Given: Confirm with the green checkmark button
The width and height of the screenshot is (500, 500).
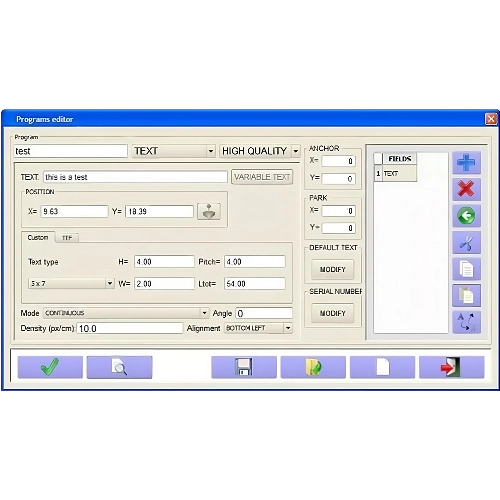Looking at the screenshot, I should pyautogui.click(x=50, y=367).
